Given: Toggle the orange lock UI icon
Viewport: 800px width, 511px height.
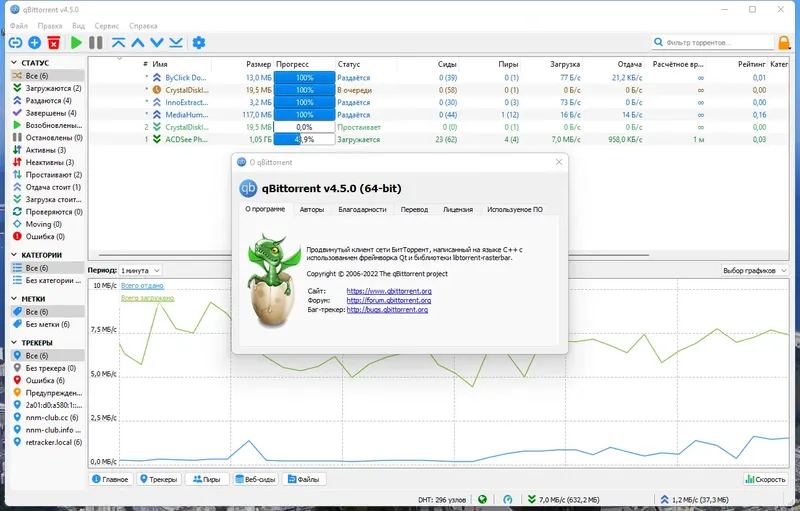Looking at the screenshot, I should [x=784, y=43].
